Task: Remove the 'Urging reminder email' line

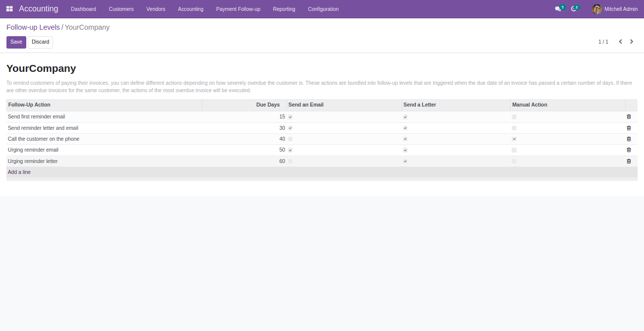Action: coord(629,150)
